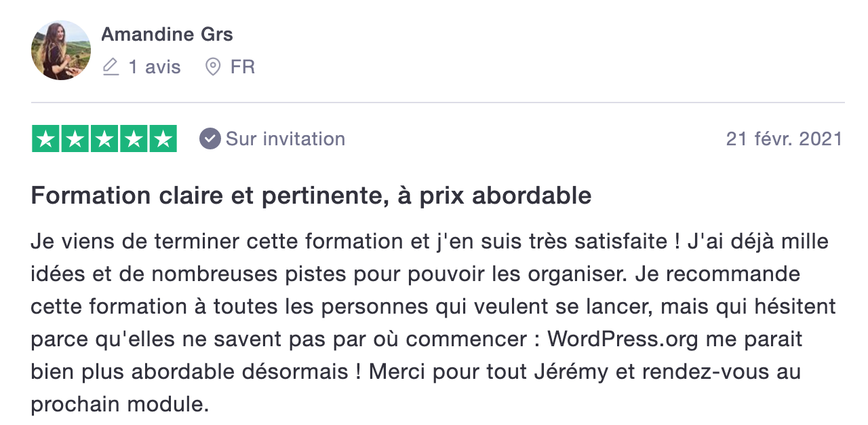Click the second green rating star
The width and height of the screenshot is (868, 425).
coord(75,139)
